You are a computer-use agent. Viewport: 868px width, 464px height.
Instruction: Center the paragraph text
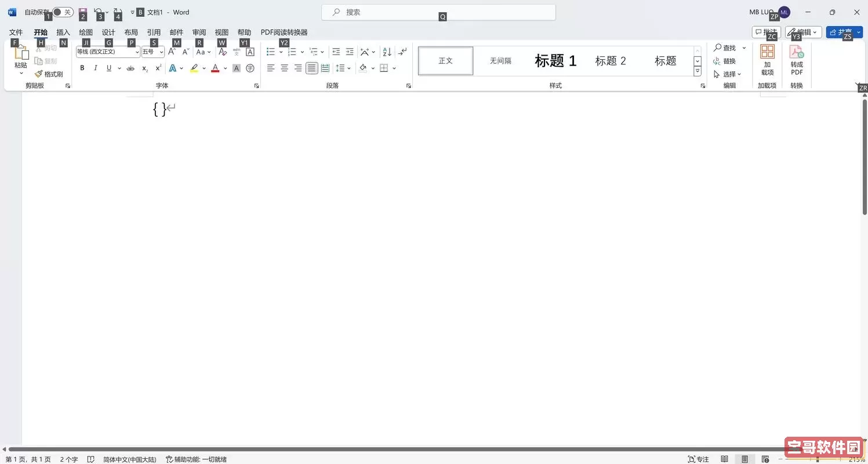pos(284,68)
